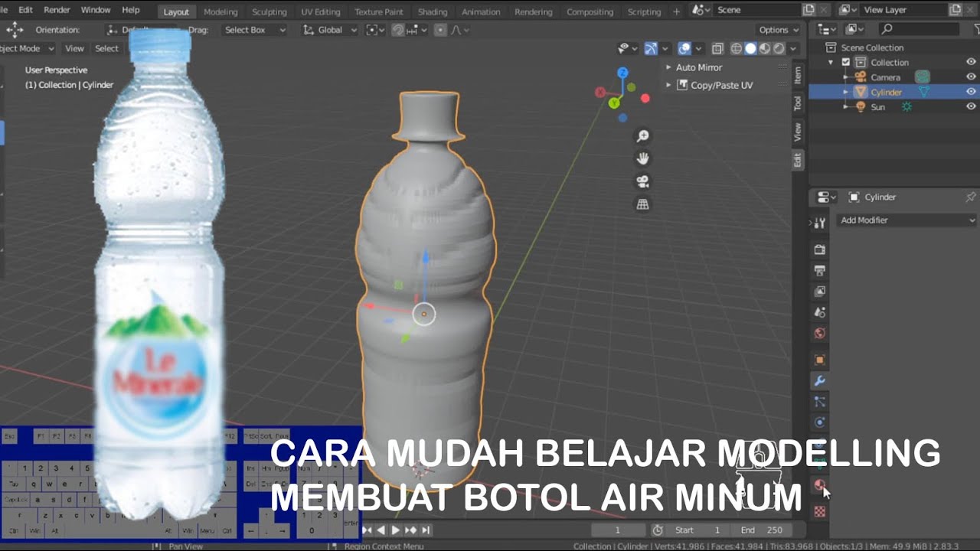Open the World properties globe icon
Screen dimensions: 980x551
point(819,333)
